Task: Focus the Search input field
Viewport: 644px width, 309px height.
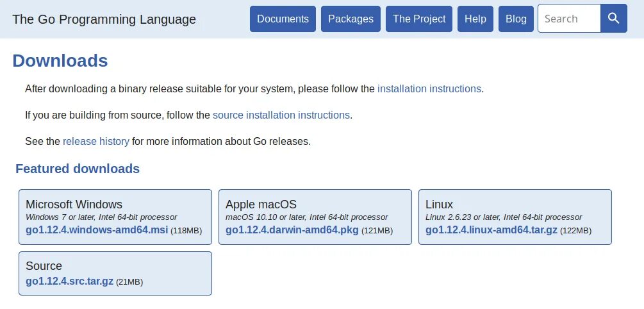Action: tap(569, 19)
